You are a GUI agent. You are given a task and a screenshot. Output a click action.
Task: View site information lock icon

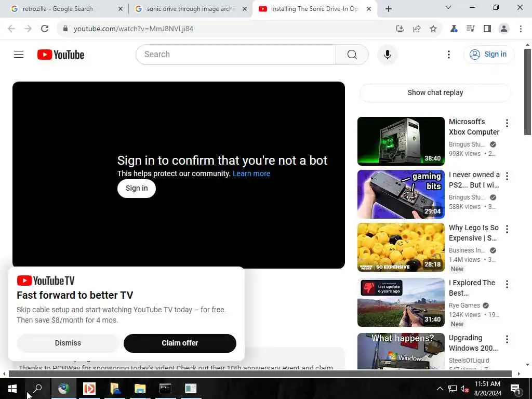(65, 29)
